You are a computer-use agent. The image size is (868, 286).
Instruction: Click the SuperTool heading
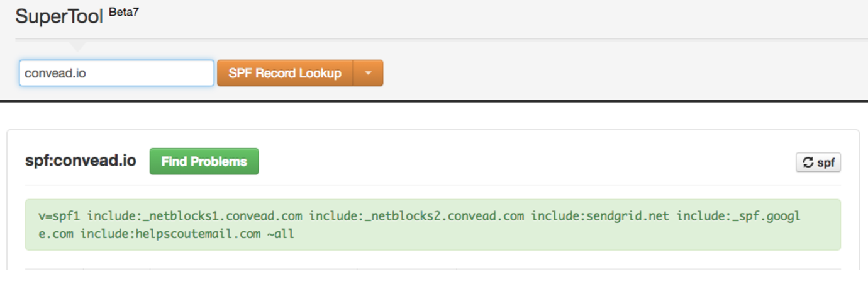point(58,16)
